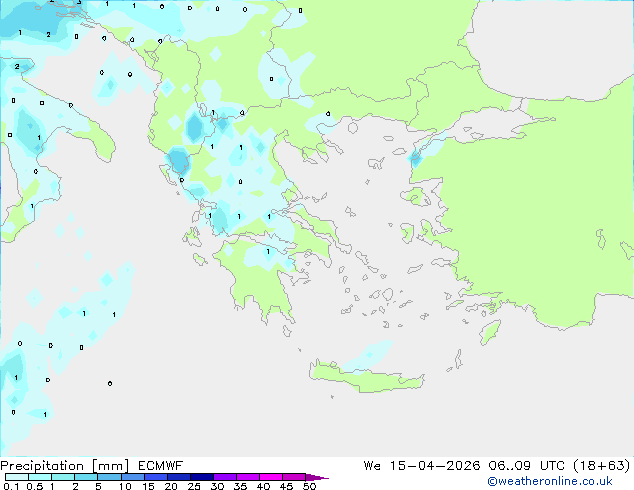Select the '06..09 UTC' time range
The width and height of the screenshot is (634, 490).
click(x=526, y=466)
